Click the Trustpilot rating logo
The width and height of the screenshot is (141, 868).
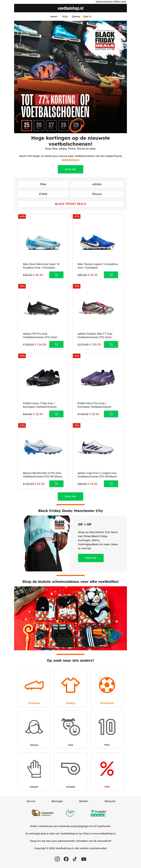(x=98, y=813)
